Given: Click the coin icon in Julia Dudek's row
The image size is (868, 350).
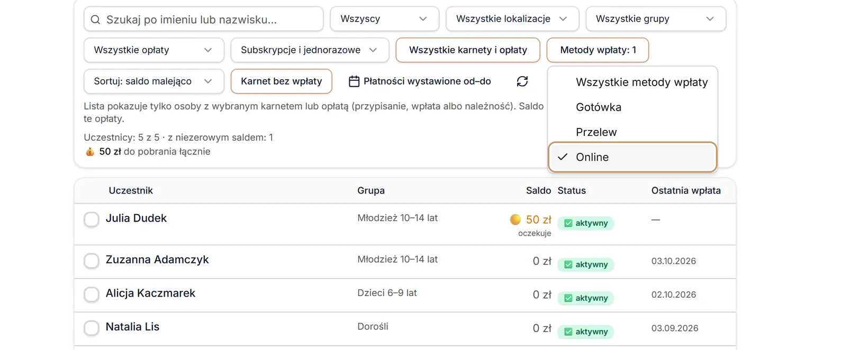Looking at the screenshot, I should click(x=516, y=219).
